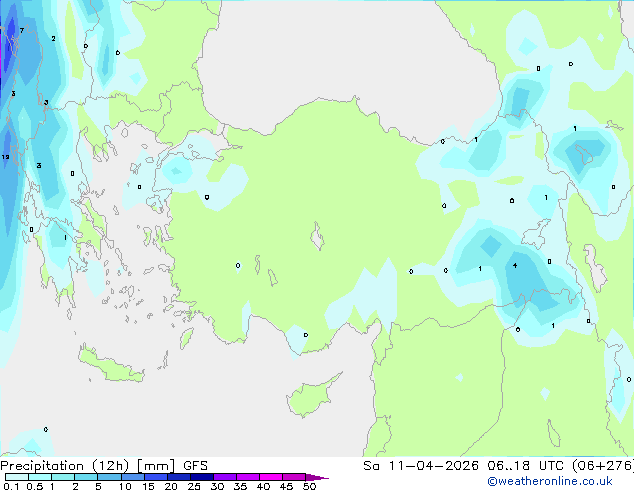Click the legend scale label '45'
Viewport: 634px width, 490px height.
(x=286, y=486)
